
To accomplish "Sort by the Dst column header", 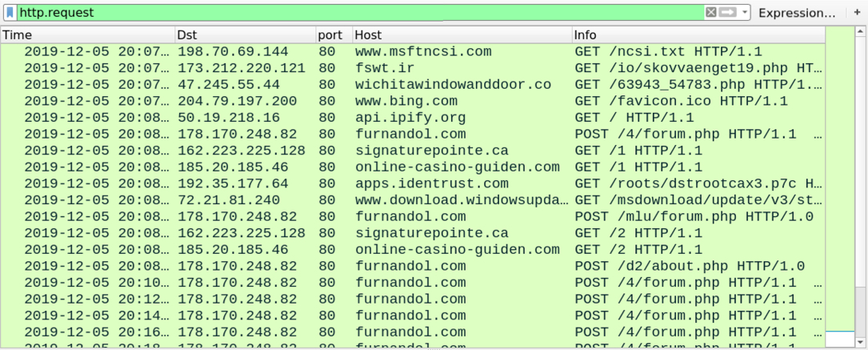I will (x=246, y=35).
